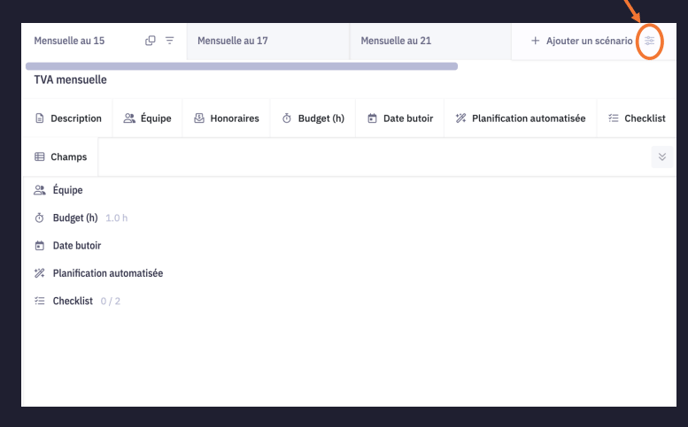Open the Description tab

point(68,118)
